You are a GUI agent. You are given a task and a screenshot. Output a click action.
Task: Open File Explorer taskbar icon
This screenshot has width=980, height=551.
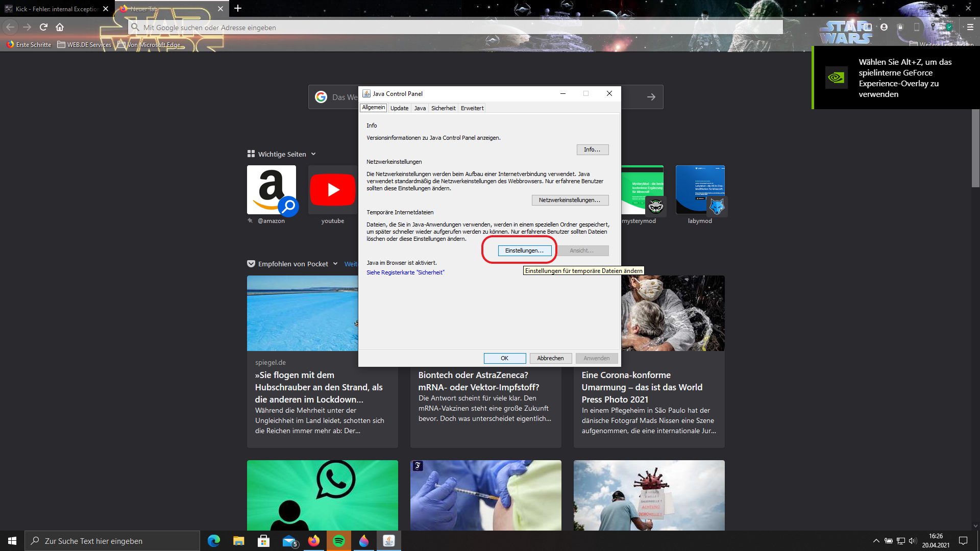click(239, 541)
